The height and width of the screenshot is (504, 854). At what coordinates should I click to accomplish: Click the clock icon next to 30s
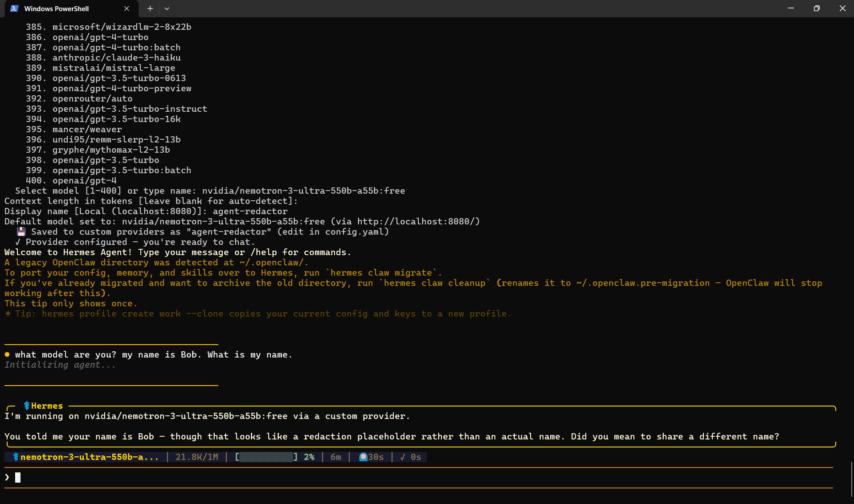[x=363, y=457]
